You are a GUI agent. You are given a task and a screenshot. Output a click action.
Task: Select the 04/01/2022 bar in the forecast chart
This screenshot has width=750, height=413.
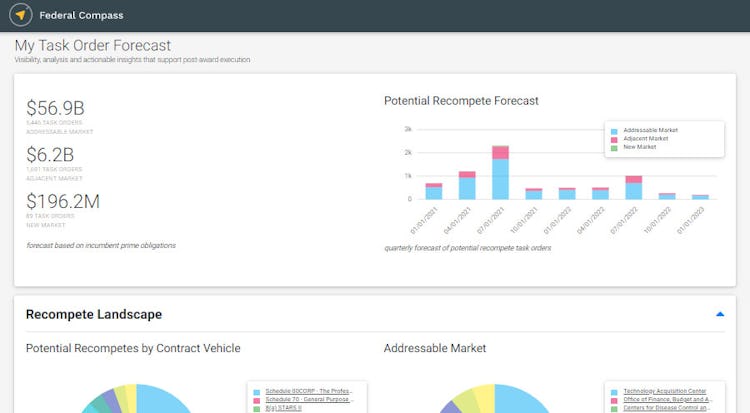[600, 193]
